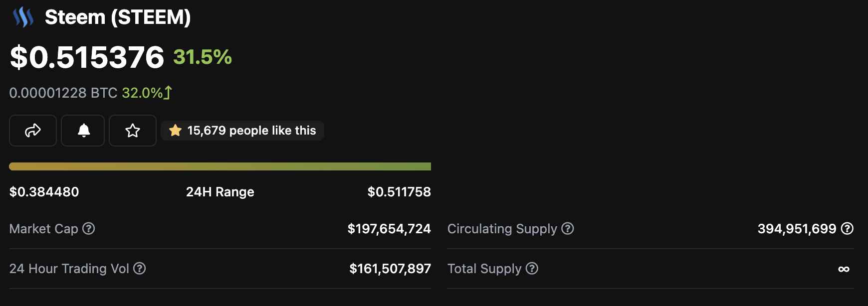868x306 pixels.
Task: Click the $161,507,897 trading volume value
Action: click(390, 269)
